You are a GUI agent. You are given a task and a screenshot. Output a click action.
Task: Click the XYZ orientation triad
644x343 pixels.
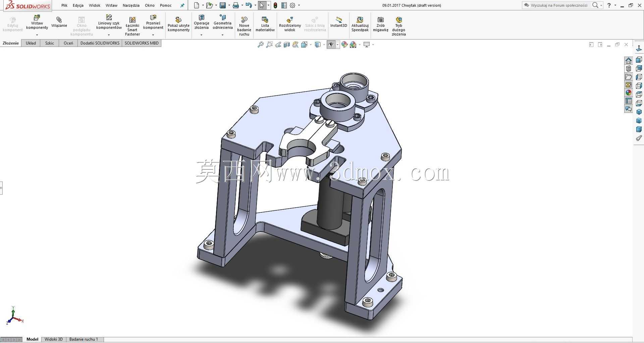(x=15, y=316)
